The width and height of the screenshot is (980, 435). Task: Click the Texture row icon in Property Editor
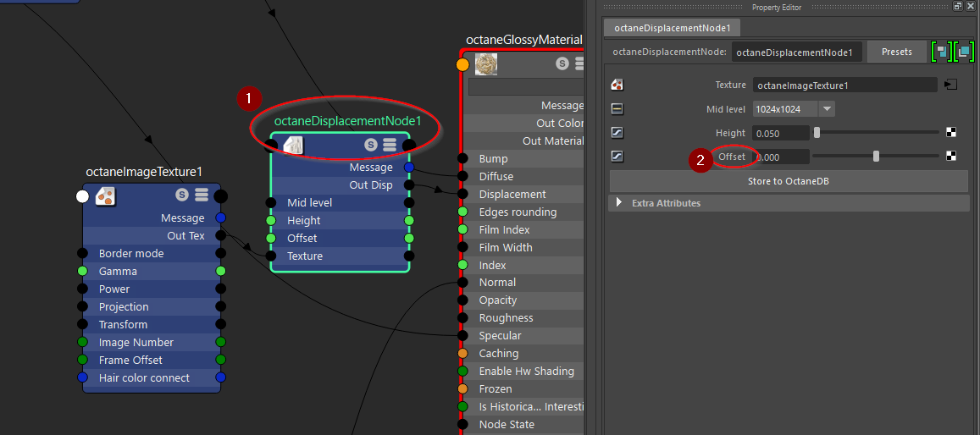coord(617,85)
